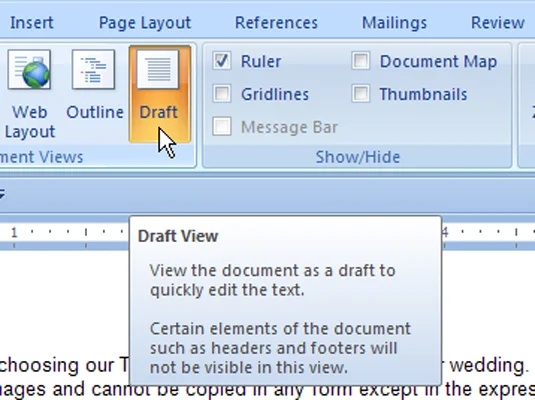This screenshot has width=535, height=400.
Task: Uncheck the Ruler checkbox
Action: pyautogui.click(x=222, y=61)
